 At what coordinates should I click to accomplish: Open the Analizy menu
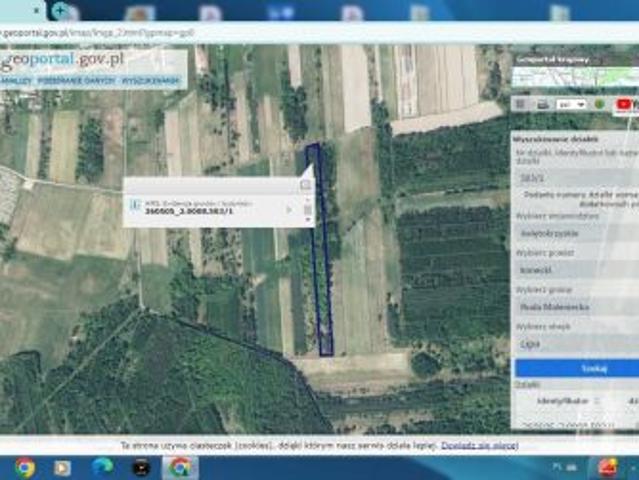[x=15, y=81]
